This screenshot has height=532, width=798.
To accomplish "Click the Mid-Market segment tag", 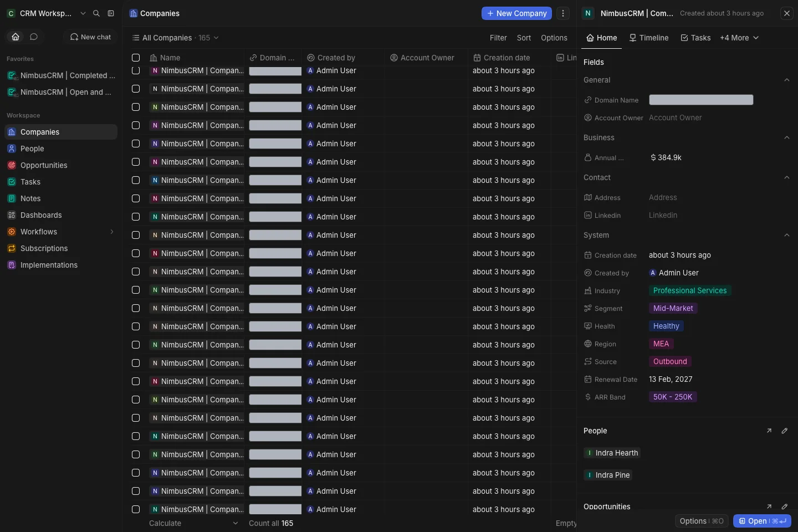I will (x=673, y=308).
